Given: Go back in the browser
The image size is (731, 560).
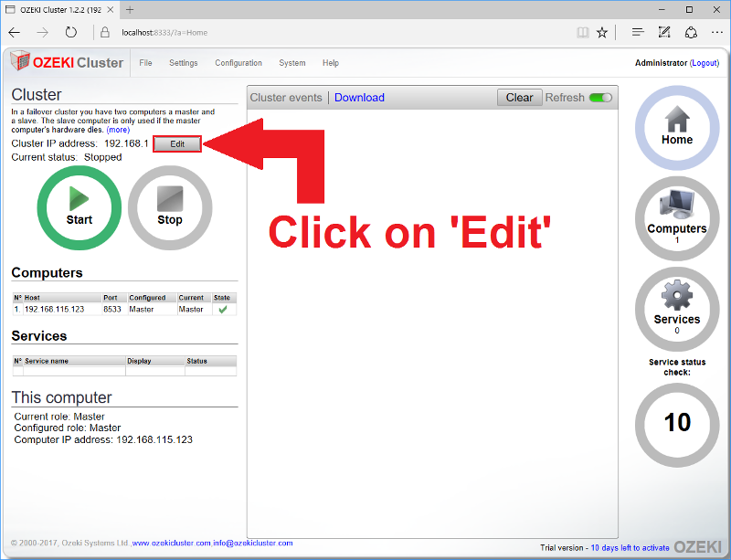Looking at the screenshot, I should [x=15, y=33].
